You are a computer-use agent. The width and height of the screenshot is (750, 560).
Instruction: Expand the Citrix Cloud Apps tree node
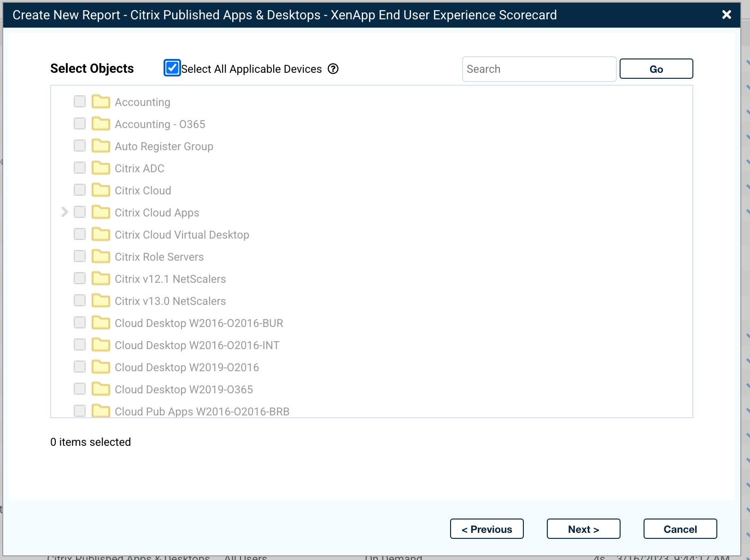pos(64,212)
